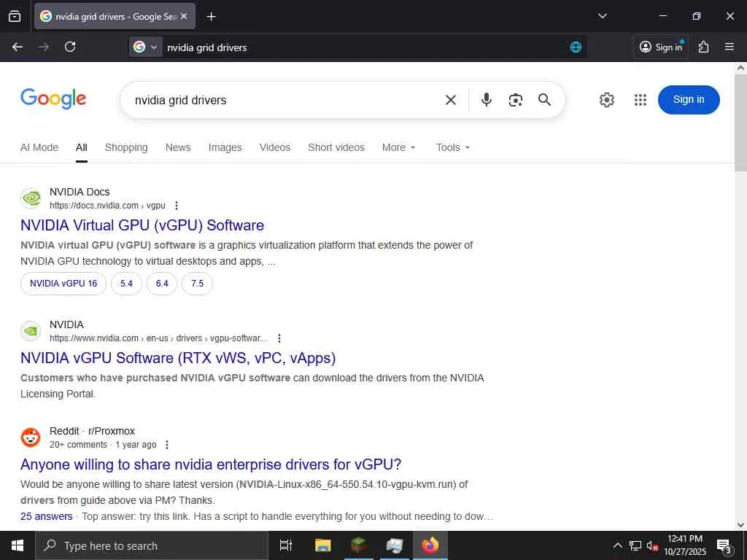
Task: Click the NVIDIA vGPU 16 chip
Action: [63, 284]
